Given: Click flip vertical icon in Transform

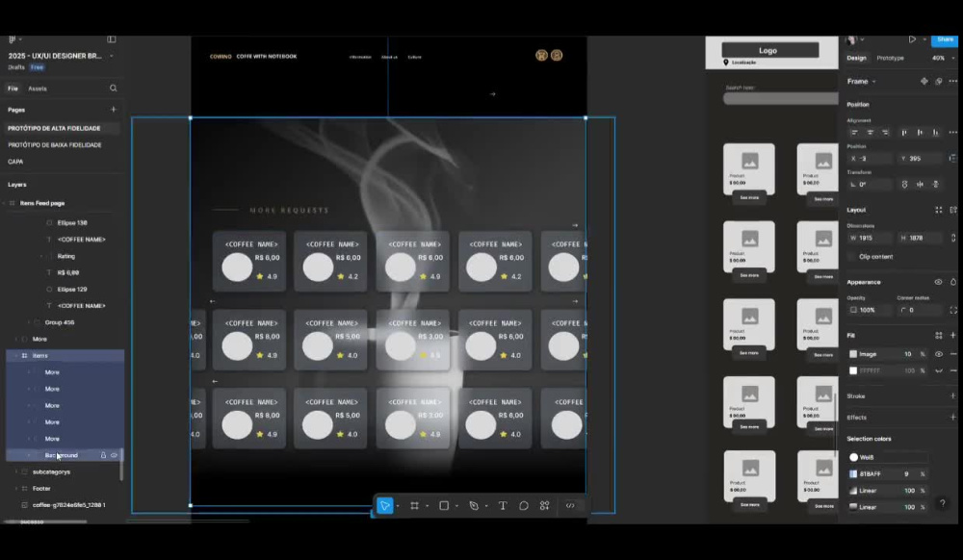Looking at the screenshot, I should click(935, 184).
